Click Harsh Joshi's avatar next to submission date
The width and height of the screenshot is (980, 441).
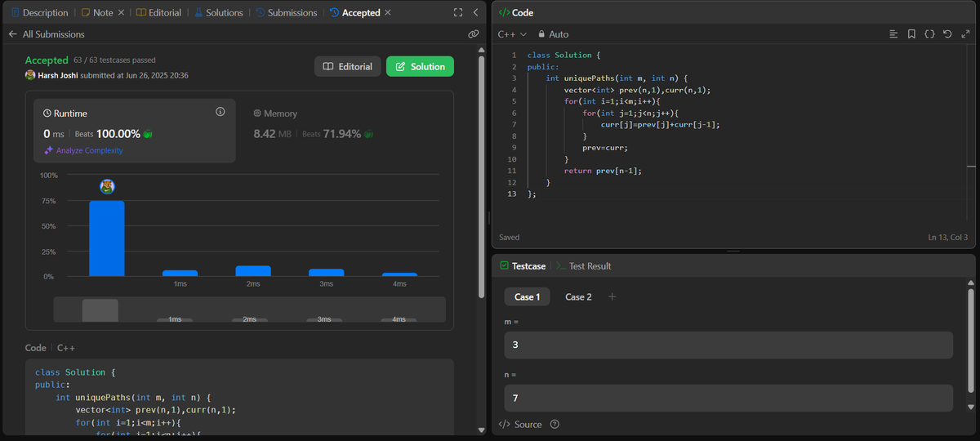(30, 75)
